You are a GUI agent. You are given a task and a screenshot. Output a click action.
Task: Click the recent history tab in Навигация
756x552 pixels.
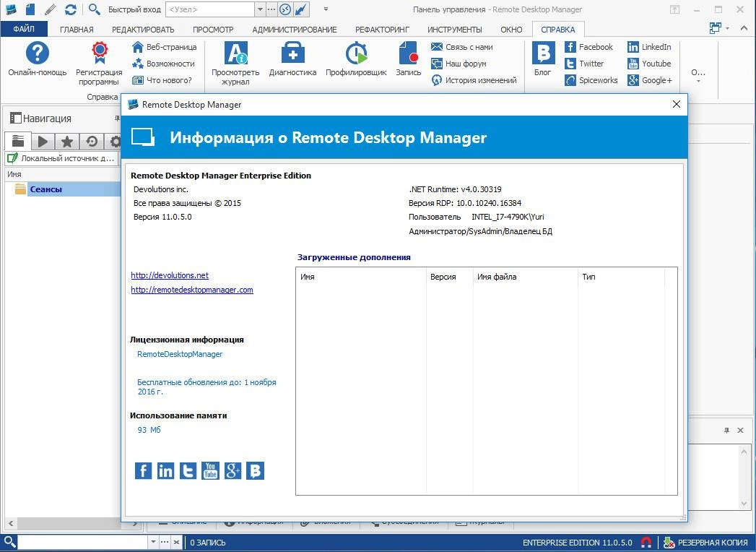[92, 142]
